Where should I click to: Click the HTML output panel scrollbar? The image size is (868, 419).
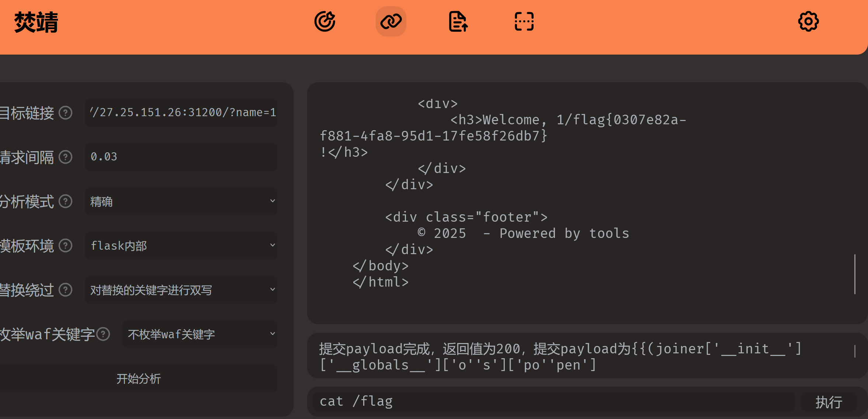[854, 274]
